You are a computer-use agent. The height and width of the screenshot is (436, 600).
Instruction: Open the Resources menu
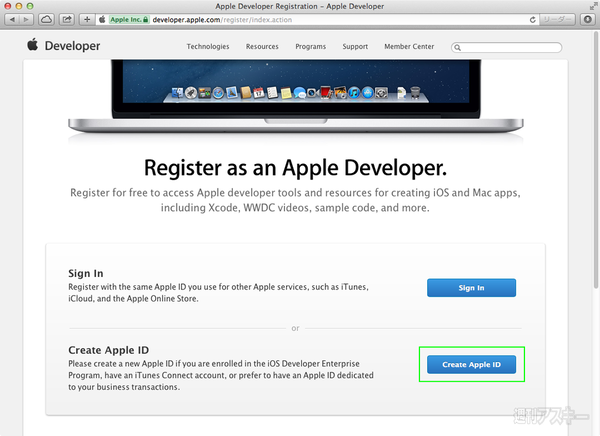[262, 46]
